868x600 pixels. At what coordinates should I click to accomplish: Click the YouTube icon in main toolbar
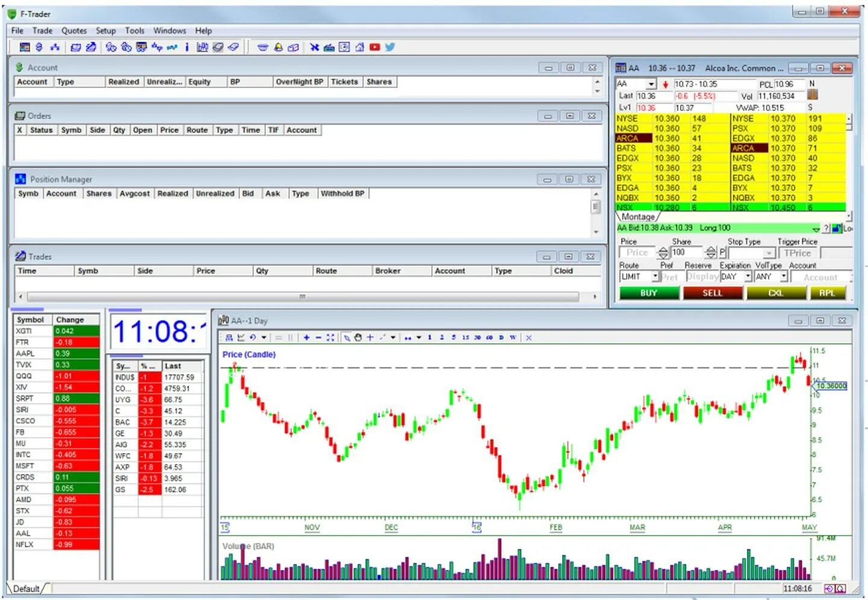(x=374, y=47)
